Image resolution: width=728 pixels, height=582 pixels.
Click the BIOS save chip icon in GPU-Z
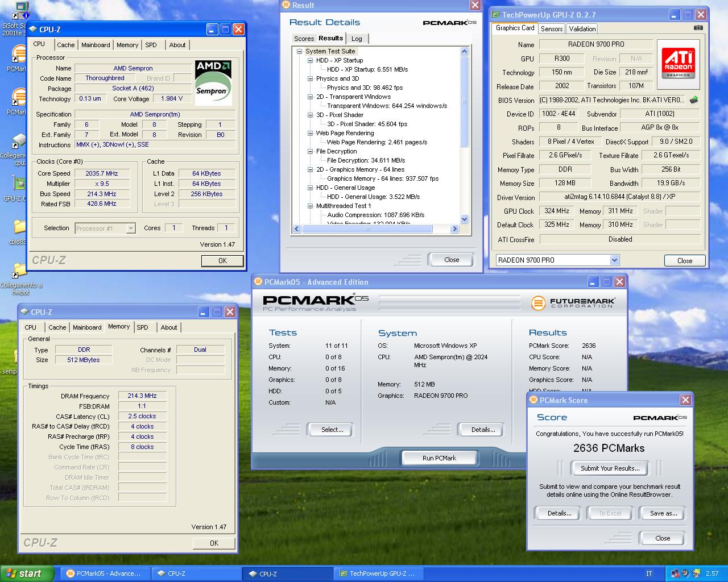click(694, 100)
